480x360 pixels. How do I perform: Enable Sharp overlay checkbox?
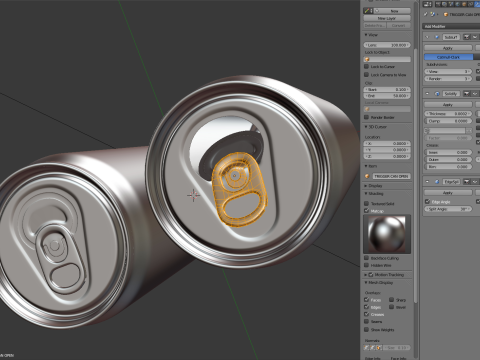click(x=392, y=300)
